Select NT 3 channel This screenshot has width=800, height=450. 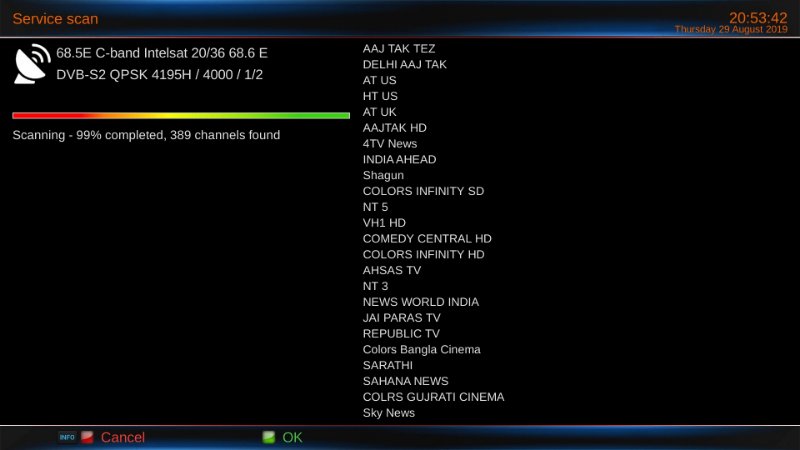pos(376,286)
